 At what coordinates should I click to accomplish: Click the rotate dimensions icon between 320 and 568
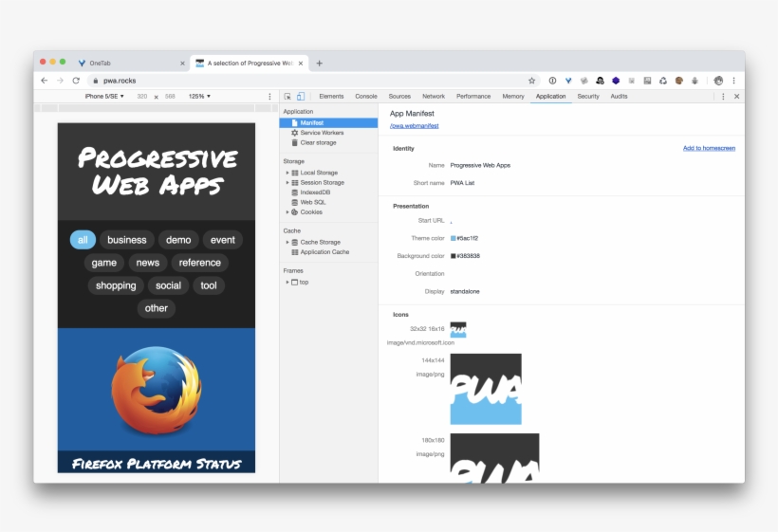coord(157,97)
